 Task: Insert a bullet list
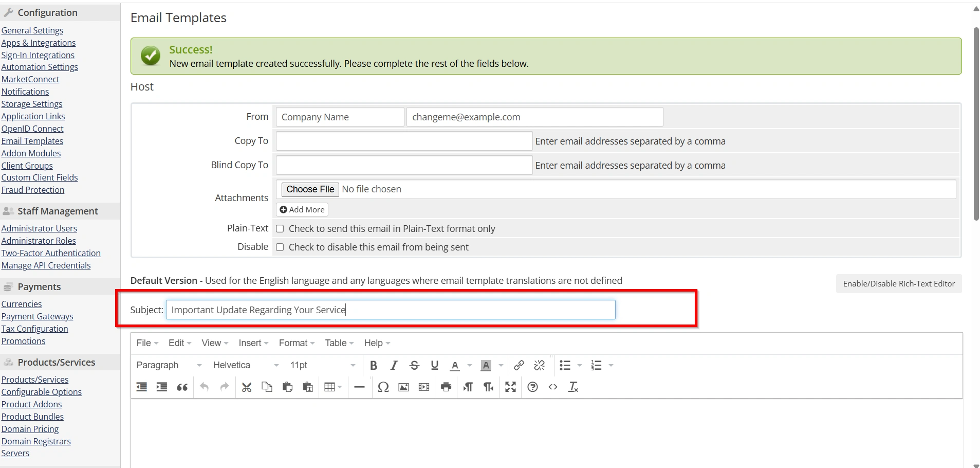tap(565, 365)
